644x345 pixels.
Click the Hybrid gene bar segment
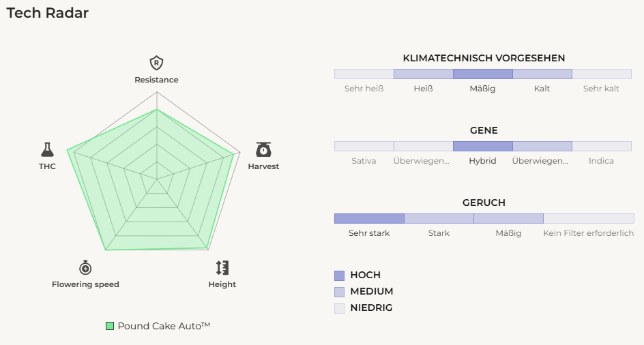(x=482, y=146)
